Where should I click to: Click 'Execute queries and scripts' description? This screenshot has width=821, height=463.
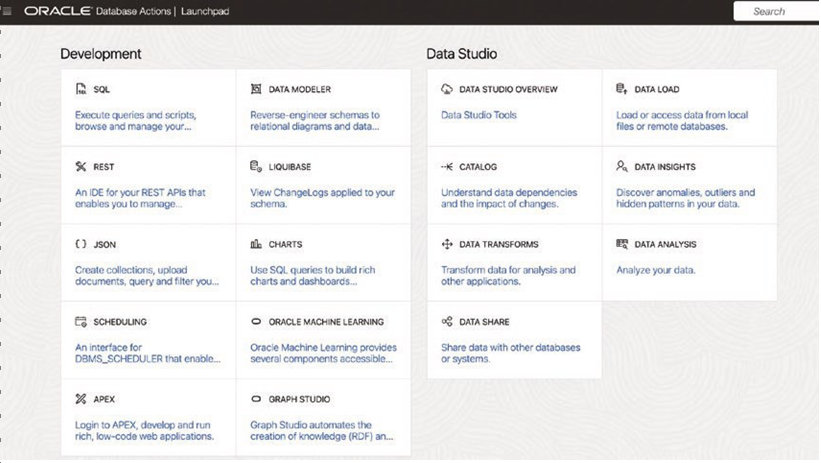pyautogui.click(x=136, y=120)
